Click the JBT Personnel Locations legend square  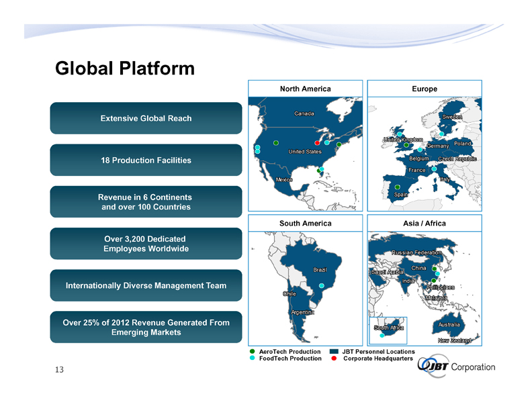click(x=334, y=352)
